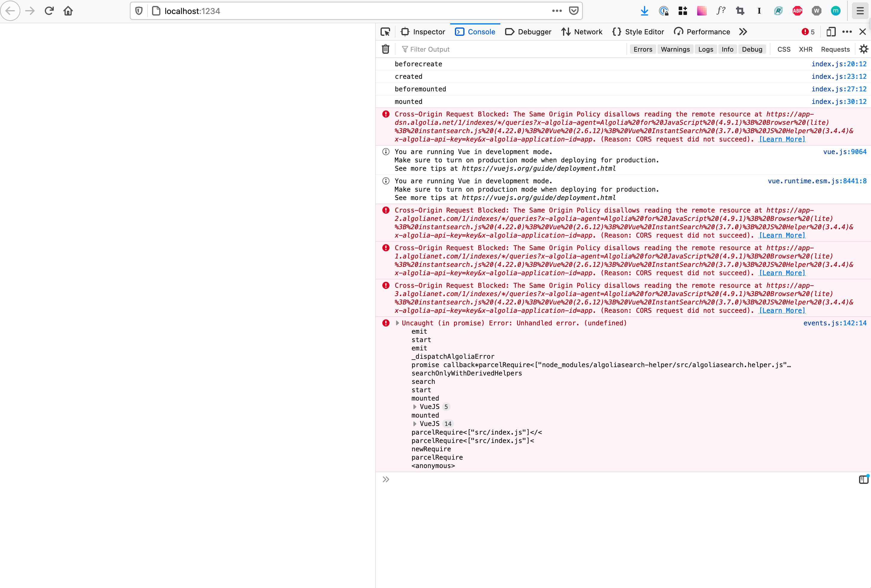The image size is (871, 588).
Task: Open the Debugger tab
Action: (528, 32)
